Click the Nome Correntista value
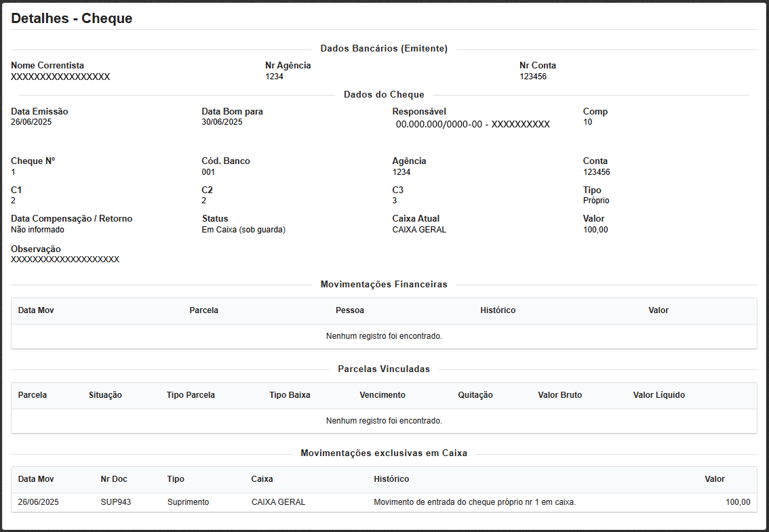Viewport: 769px width, 532px height. 60,77
